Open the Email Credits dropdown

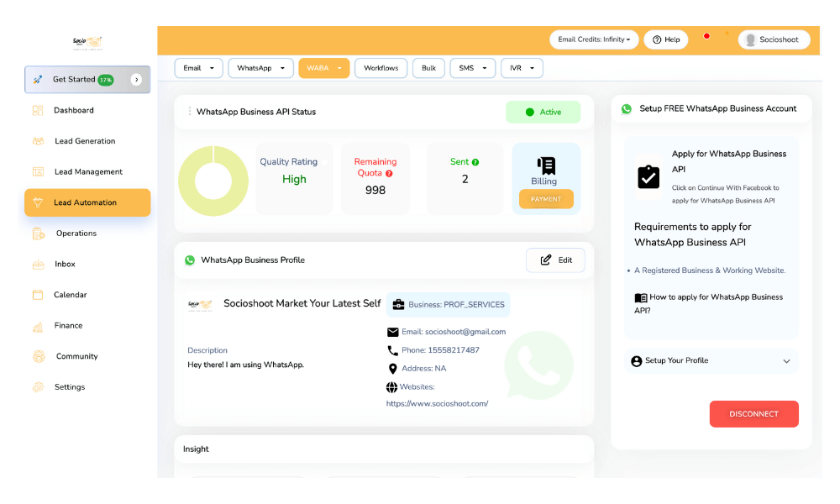pos(594,39)
